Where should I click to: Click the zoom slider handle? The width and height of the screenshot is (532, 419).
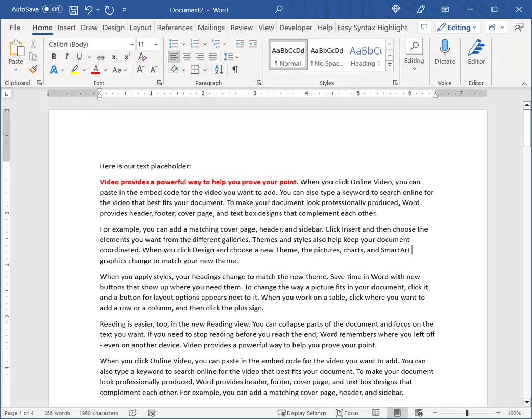click(x=467, y=413)
